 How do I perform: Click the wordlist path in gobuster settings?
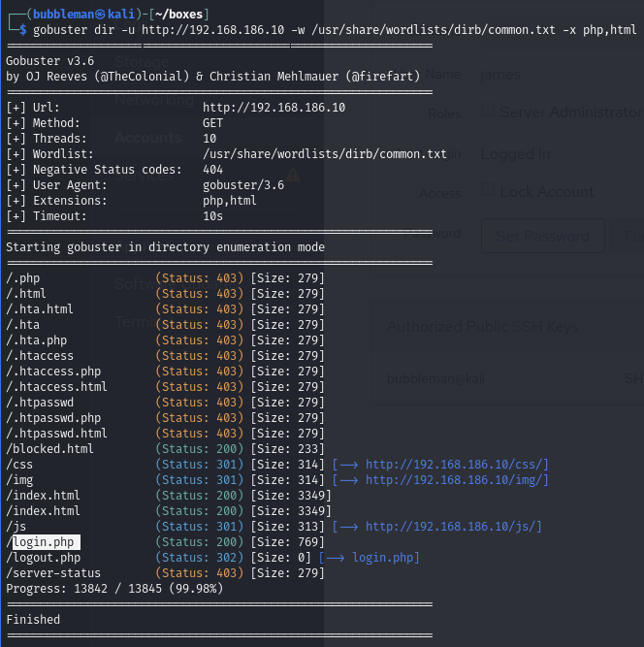click(325, 154)
